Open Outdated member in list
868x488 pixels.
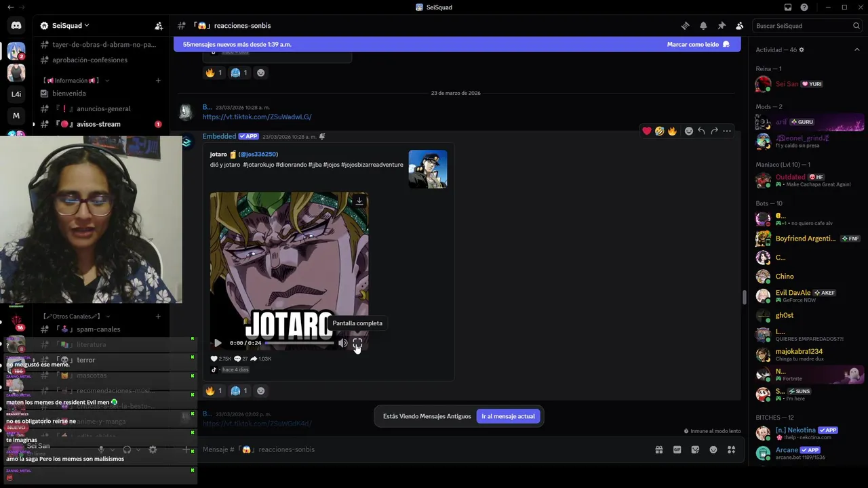[x=808, y=180]
